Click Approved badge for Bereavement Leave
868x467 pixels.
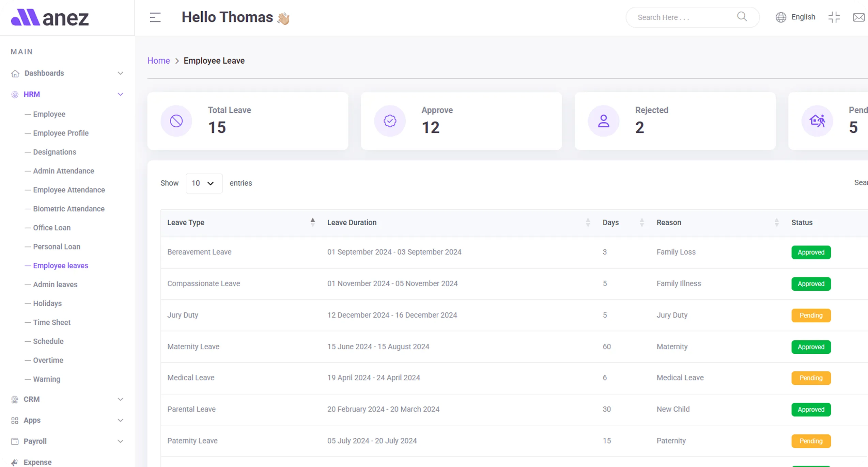coord(811,252)
